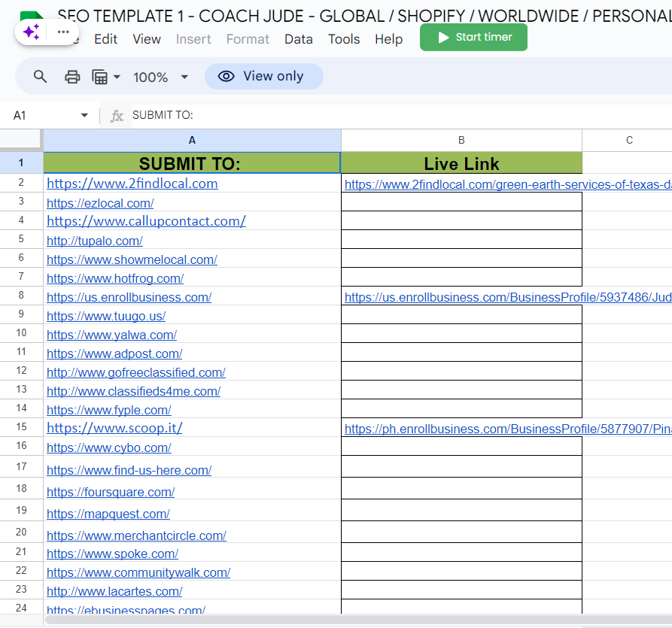Image resolution: width=672 pixels, height=628 pixels.
Task: Open the https://www.find-us-here.com/ link
Action: [x=129, y=470]
